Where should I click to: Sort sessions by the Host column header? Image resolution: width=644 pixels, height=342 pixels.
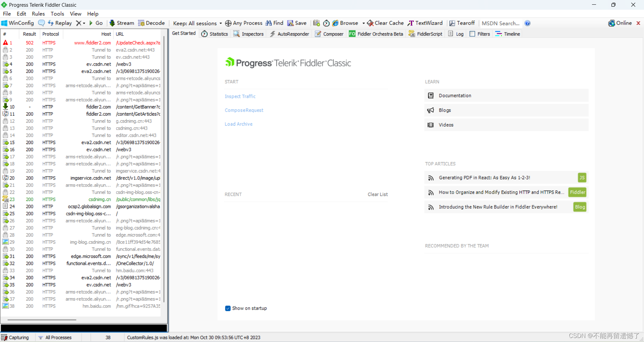coord(89,34)
